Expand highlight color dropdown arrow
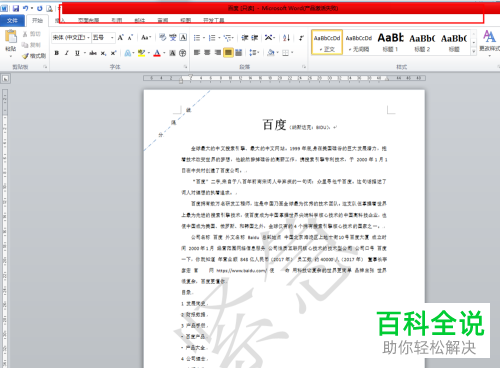 [148, 53]
